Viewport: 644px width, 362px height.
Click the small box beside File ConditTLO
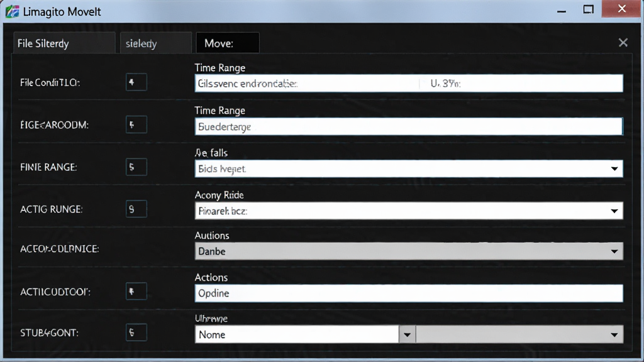(x=136, y=82)
